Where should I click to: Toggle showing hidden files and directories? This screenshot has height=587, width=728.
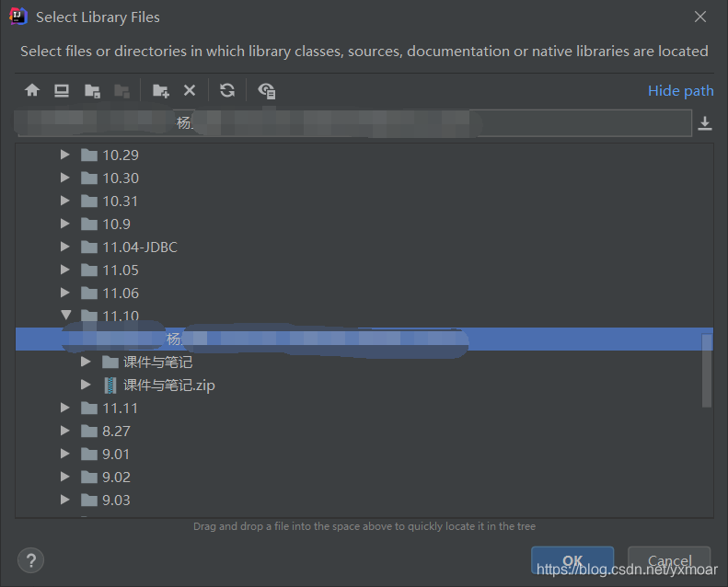(267, 90)
